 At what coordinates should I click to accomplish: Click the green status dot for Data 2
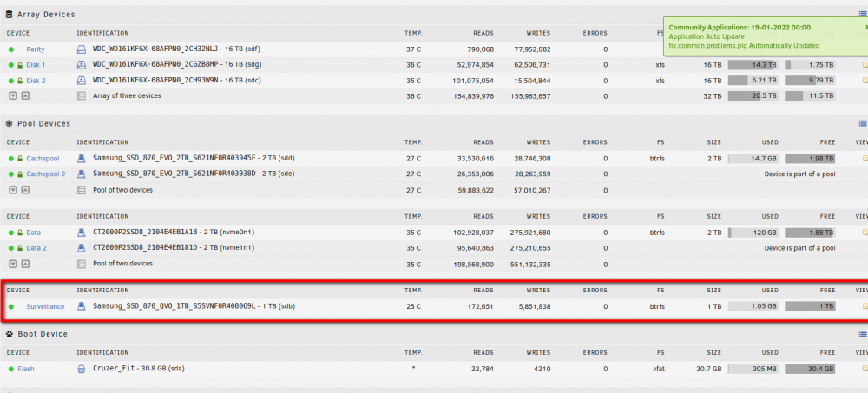[x=11, y=248]
